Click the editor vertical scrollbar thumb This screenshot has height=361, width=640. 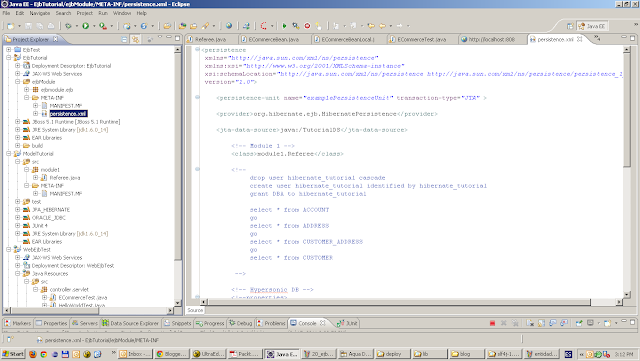coord(627,110)
